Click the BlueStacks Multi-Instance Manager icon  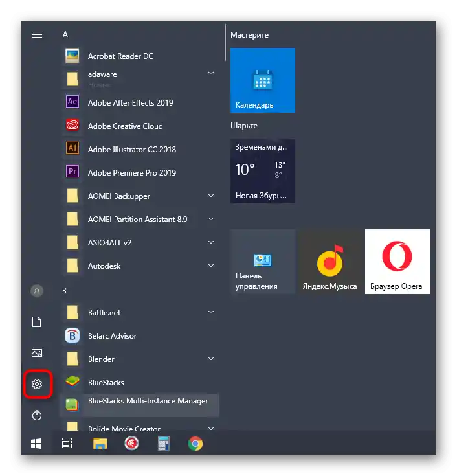click(x=72, y=405)
